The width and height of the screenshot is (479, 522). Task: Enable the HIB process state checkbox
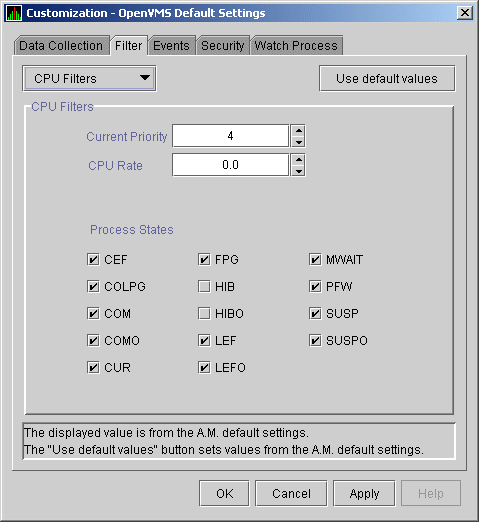pyautogui.click(x=204, y=286)
